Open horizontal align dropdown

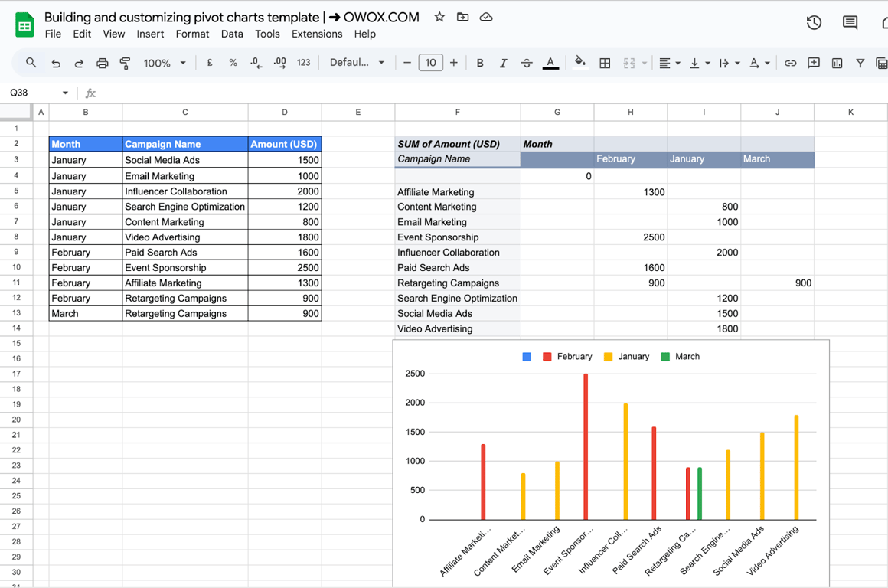click(669, 63)
